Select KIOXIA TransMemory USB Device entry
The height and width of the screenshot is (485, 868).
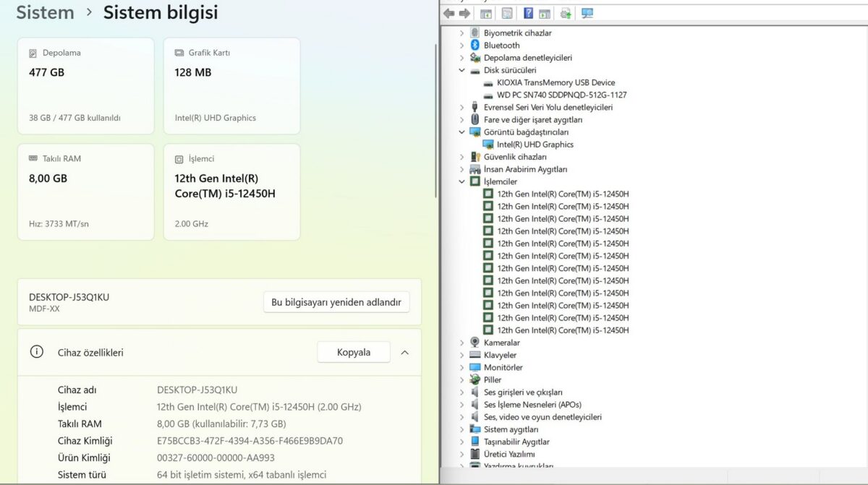click(556, 82)
